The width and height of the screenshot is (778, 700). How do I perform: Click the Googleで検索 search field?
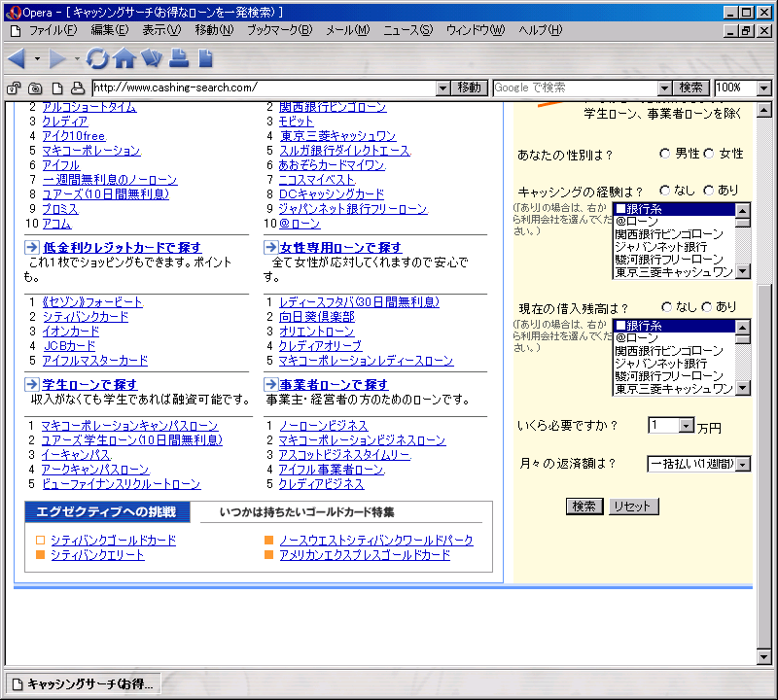[x=576, y=87]
